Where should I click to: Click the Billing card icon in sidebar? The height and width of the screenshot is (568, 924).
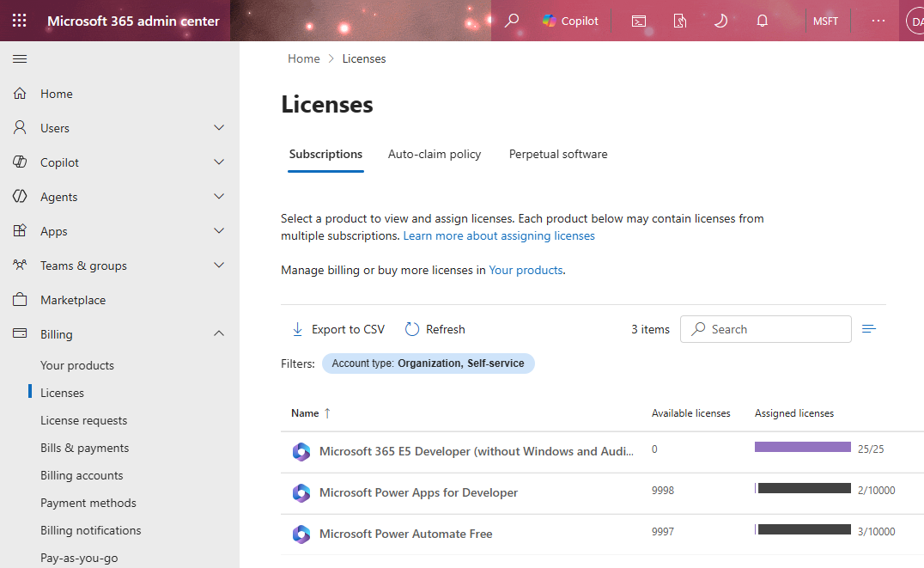point(20,333)
